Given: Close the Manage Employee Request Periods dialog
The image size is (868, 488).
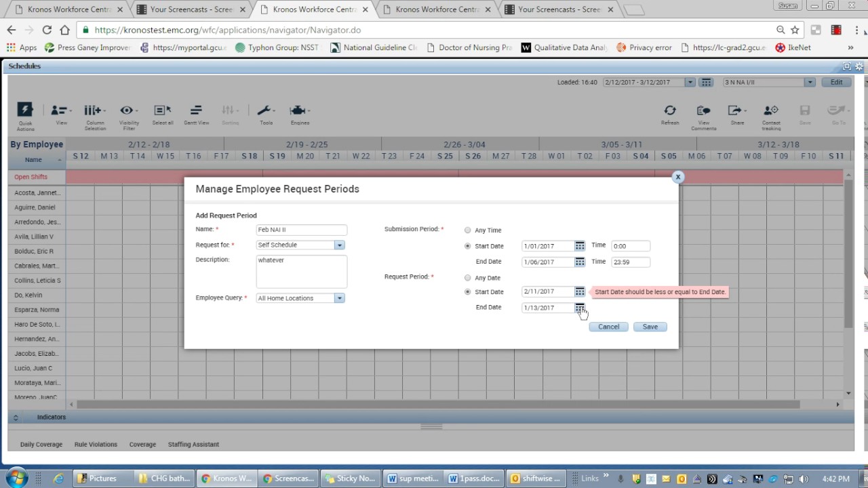Looking at the screenshot, I should pyautogui.click(x=677, y=177).
